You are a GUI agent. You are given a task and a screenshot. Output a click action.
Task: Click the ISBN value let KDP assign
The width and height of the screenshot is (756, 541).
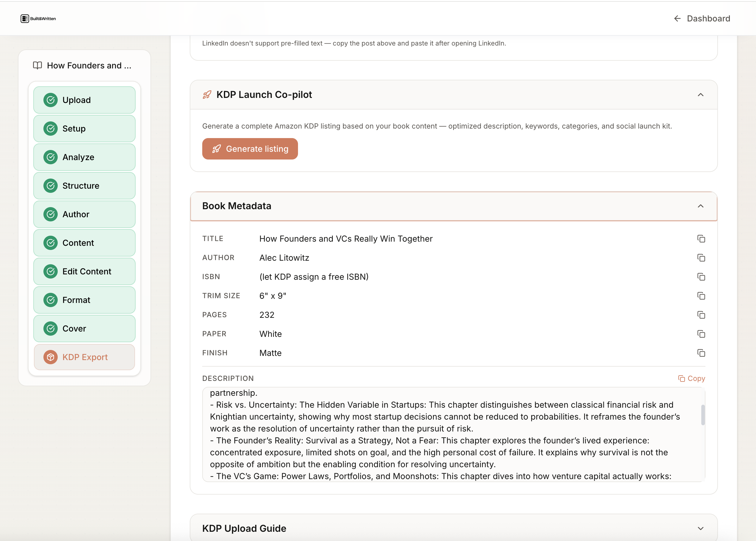[314, 277]
